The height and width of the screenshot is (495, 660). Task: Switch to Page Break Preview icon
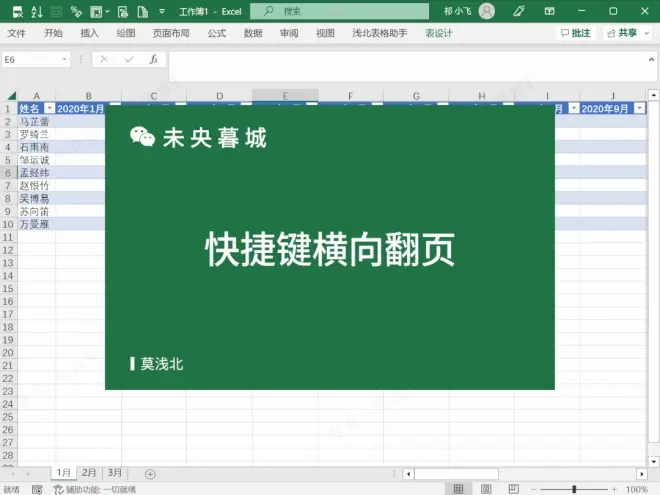(x=514, y=489)
